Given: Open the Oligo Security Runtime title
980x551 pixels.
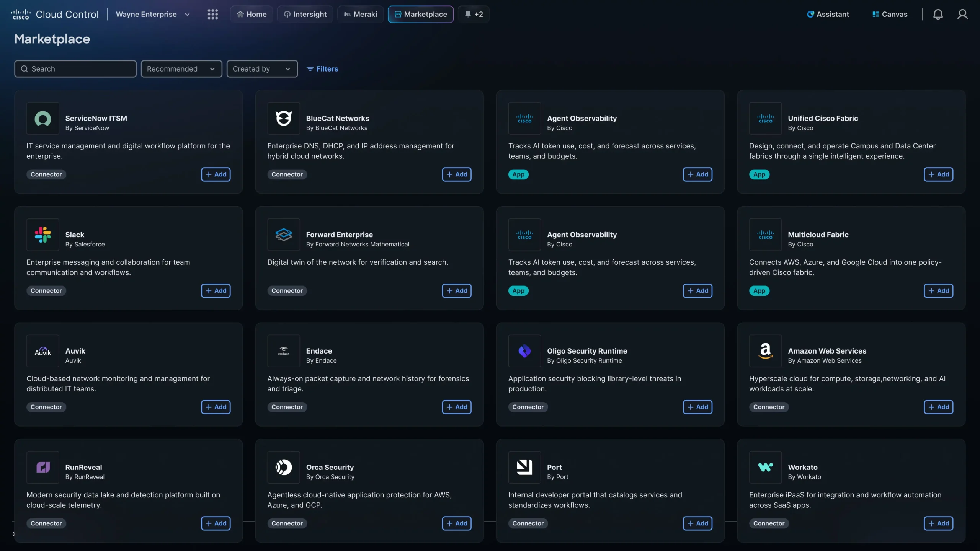Looking at the screenshot, I should 587,351.
